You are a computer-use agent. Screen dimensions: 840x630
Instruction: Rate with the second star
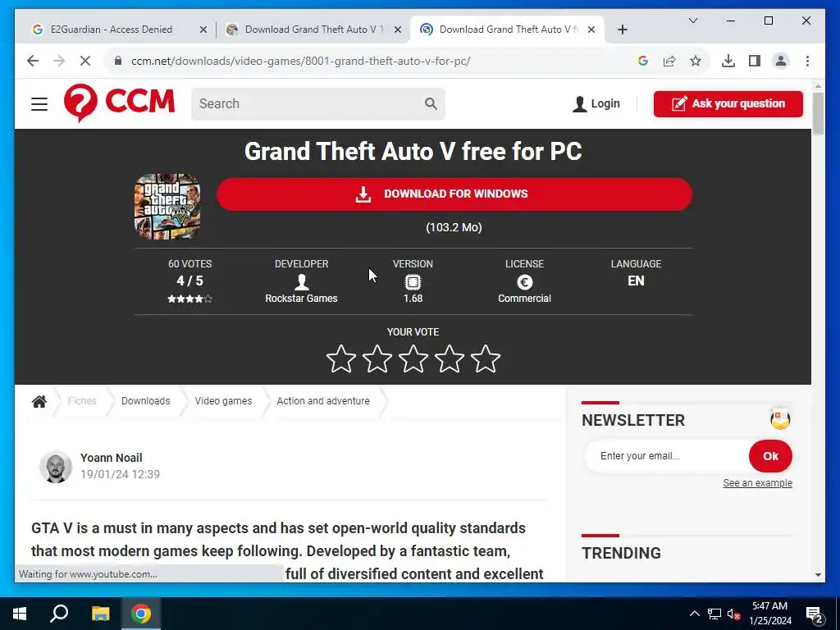[377, 358]
